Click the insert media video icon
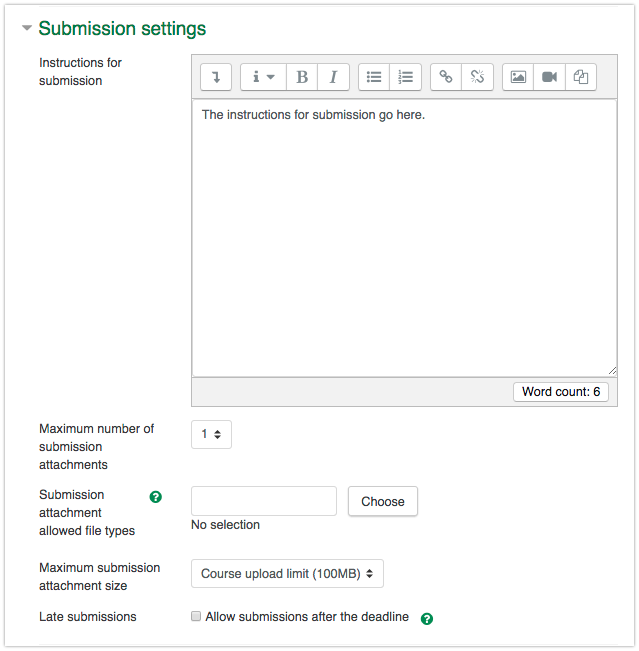The height and width of the screenshot is (651, 639). tap(549, 77)
